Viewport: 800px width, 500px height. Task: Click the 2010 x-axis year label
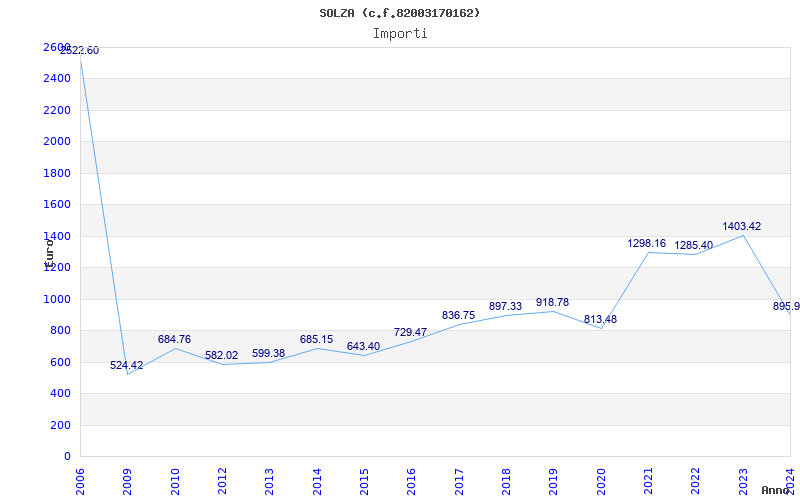[x=175, y=481]
